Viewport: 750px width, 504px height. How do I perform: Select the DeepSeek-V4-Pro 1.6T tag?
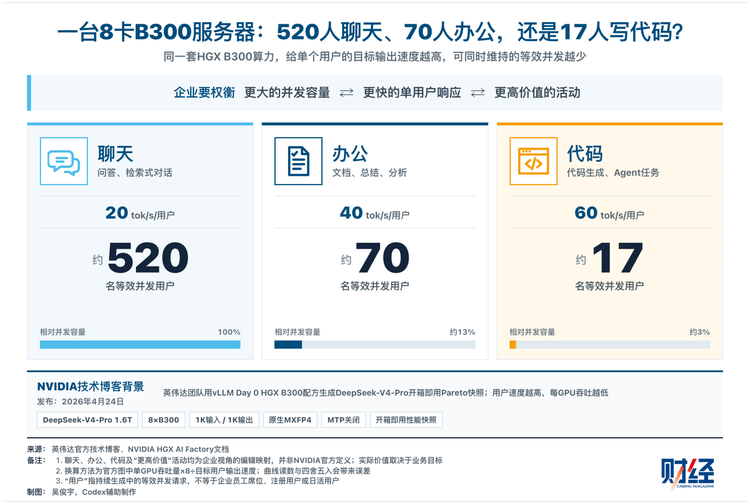click(x=88, y=420)
